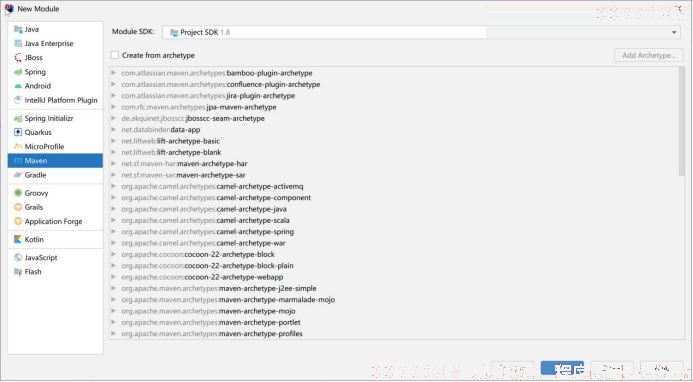Expand jpa-maven-archetype entry
The image size is (693, 382).
pos(114,107)
